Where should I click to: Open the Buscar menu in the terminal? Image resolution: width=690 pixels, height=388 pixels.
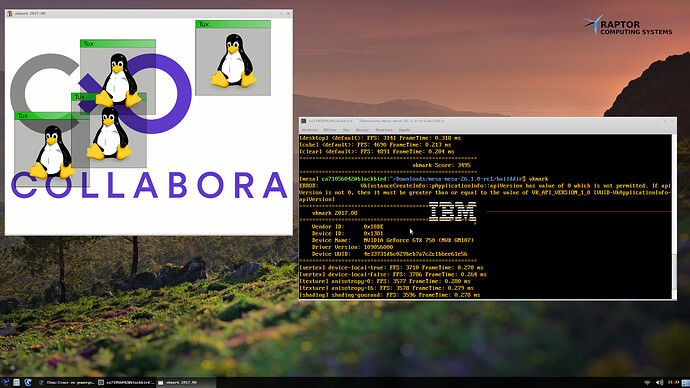362,130
